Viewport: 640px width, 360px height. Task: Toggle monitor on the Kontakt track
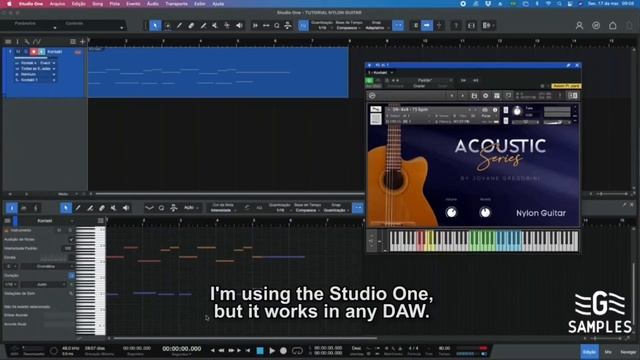(41, 52)
